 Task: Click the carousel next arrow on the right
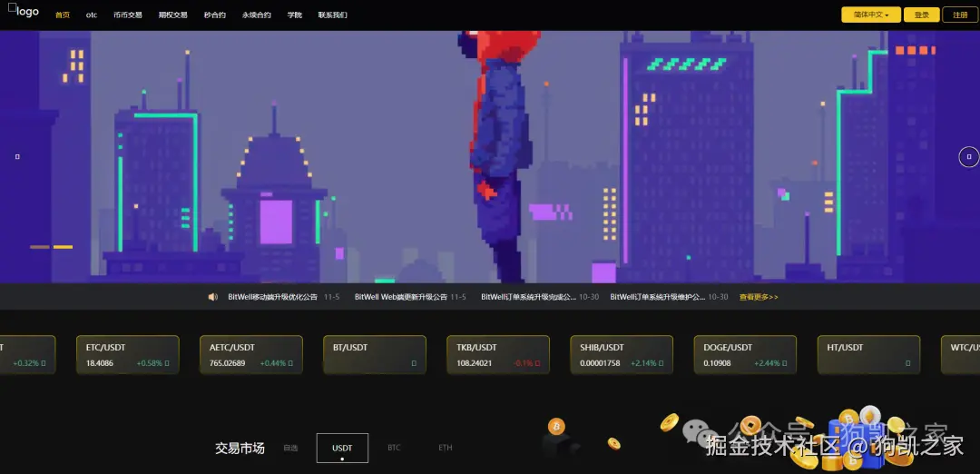click(969, 156)
